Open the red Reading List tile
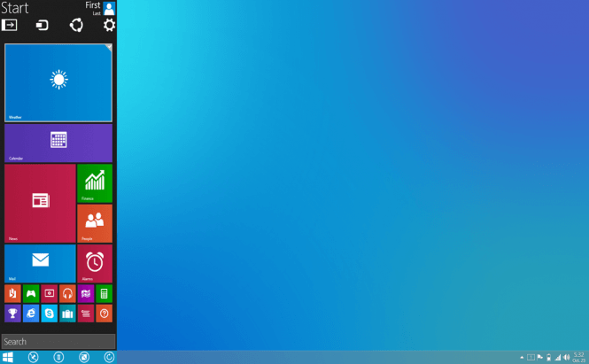Image resolution: width=589 pixels, height=364 pixels. [86, 314]
